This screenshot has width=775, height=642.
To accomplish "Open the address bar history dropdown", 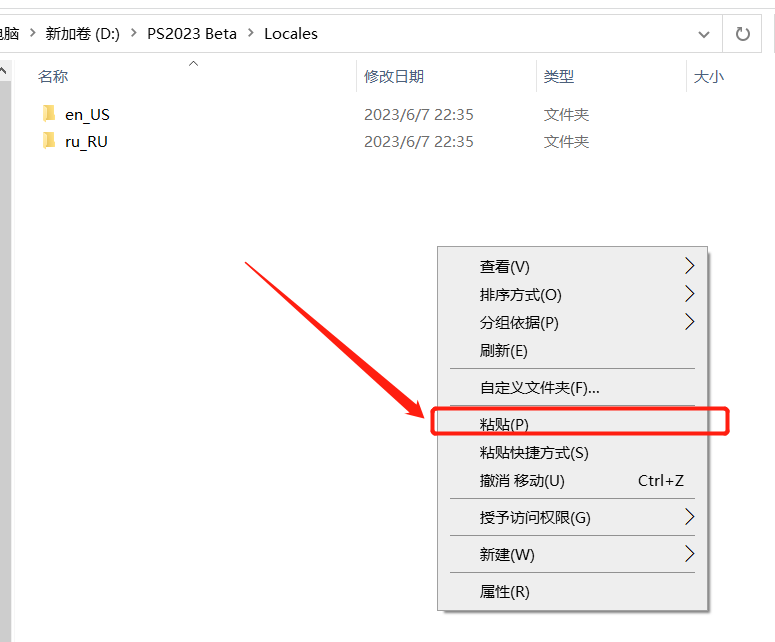I will 704,33.
